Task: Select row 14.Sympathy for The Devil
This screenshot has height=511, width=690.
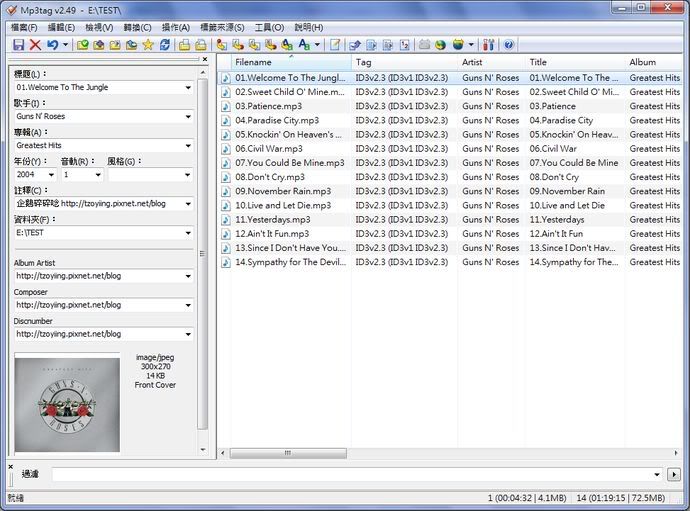Action: (449, 262)
